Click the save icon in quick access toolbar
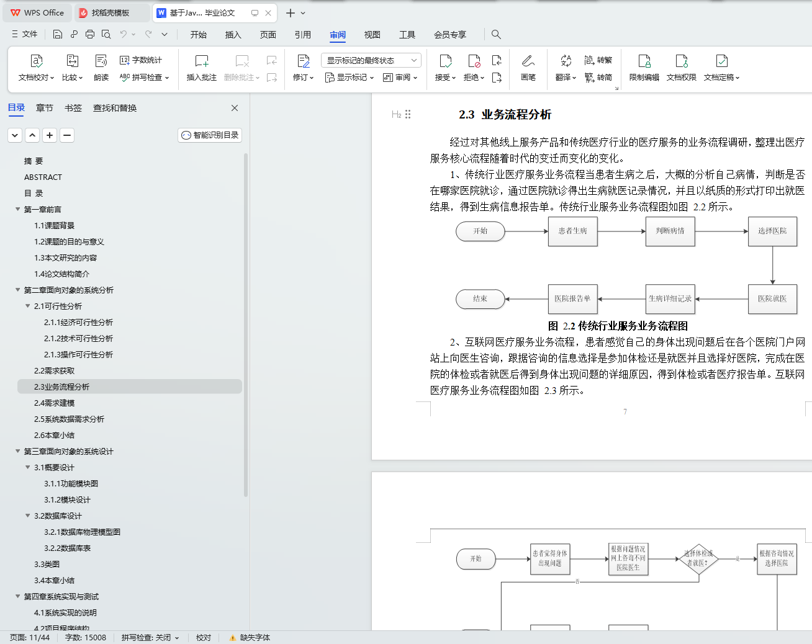Screen dimensions: 812x644 58,34
